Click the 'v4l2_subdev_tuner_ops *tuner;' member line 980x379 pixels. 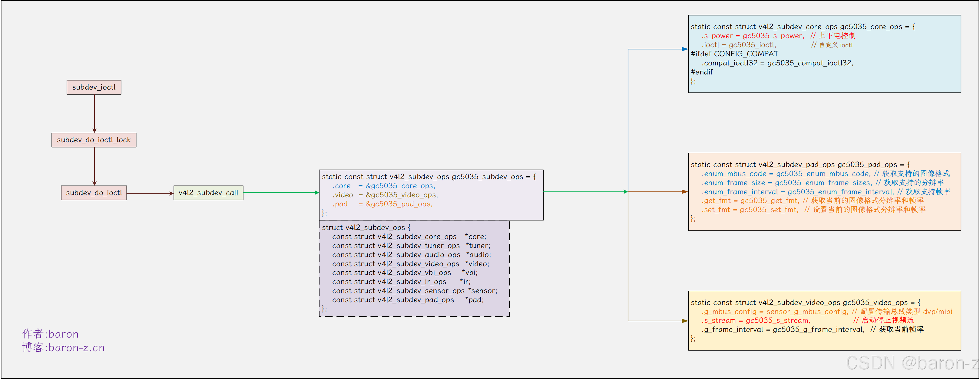[411, 246]
